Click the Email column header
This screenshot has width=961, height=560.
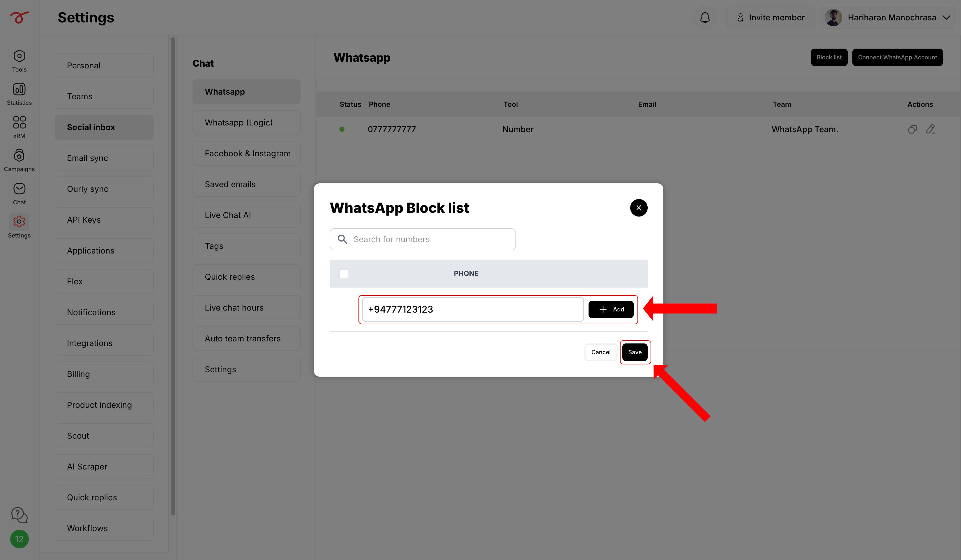647,104
